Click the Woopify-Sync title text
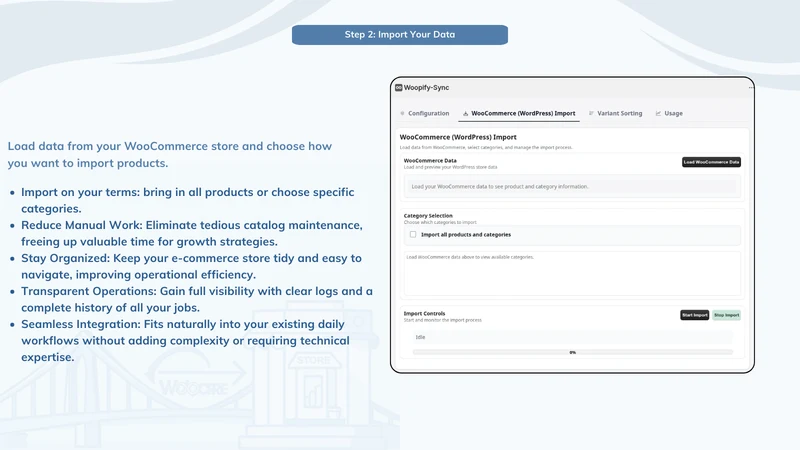 [x=427, y=88]
